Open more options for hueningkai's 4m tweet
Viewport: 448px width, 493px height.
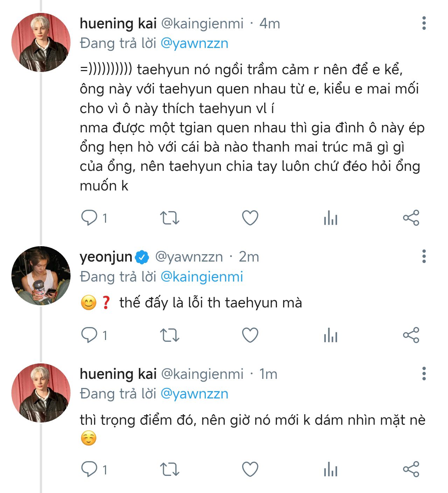click(424, 23)
